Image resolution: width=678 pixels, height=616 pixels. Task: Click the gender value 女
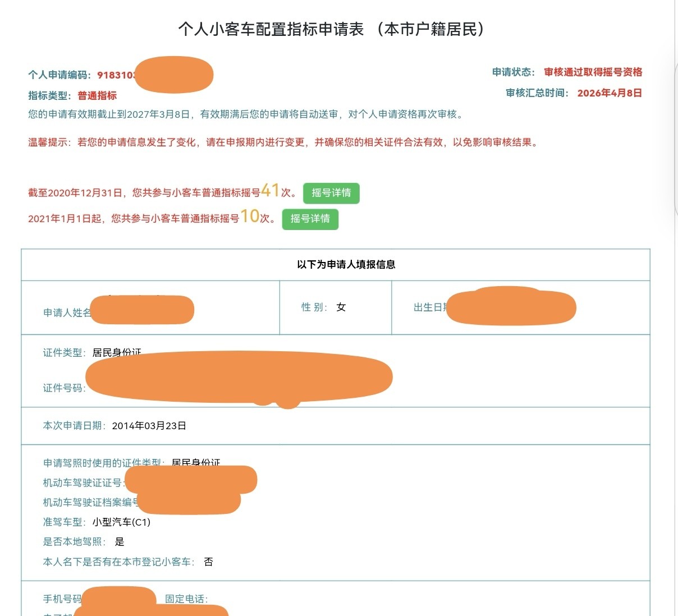[341, 307]
